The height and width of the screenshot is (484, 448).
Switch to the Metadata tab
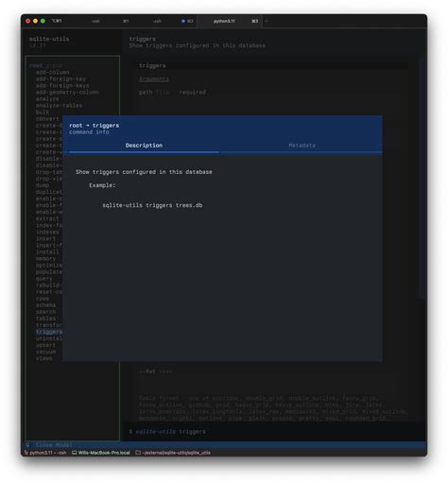pos(302,146)
